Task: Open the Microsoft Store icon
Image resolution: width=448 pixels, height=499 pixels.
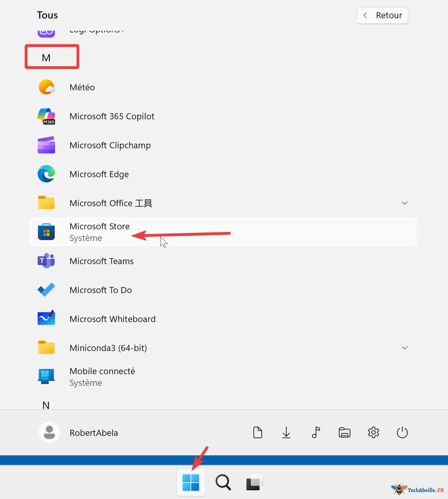Action: 46,232
